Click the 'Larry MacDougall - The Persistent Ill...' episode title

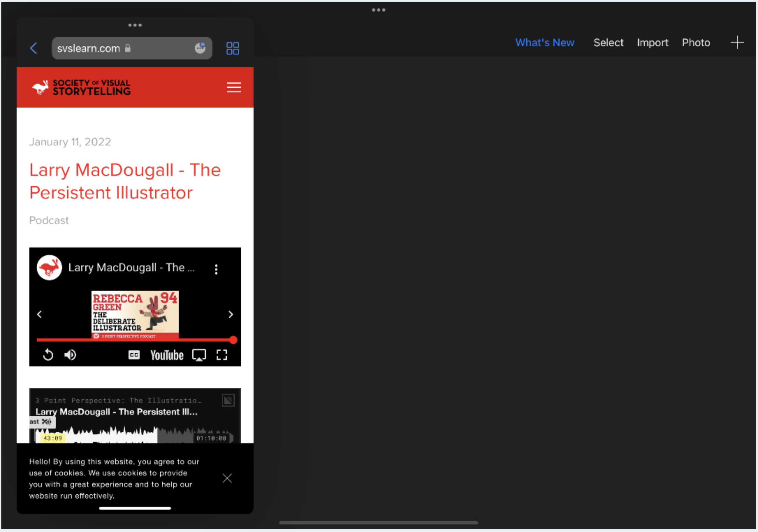[x=116, y=412]
